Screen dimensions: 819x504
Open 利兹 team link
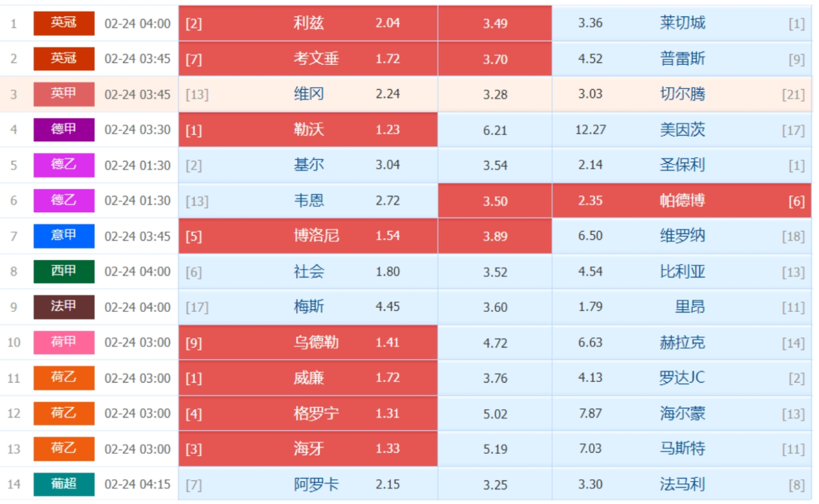click(x=309, y=23)
